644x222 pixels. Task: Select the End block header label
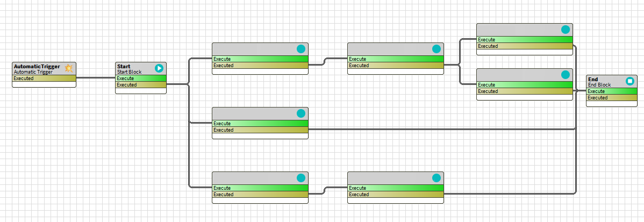coord(593,80)
